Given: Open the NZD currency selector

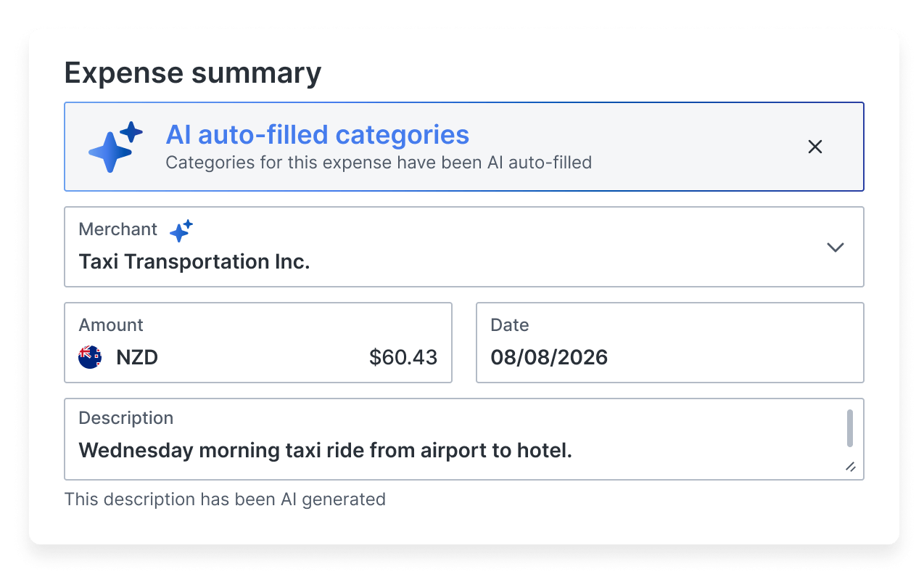Looking at the screenshot, I should [137, 357].
